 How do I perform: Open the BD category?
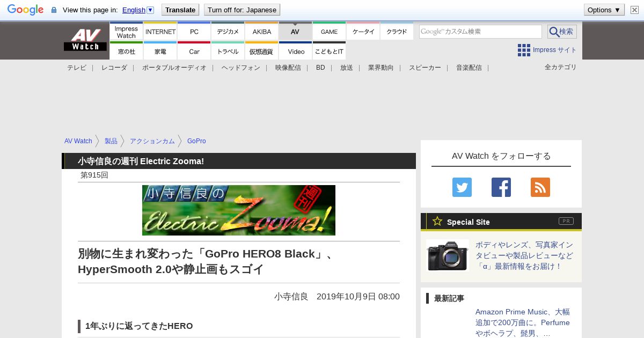(x=320, y=68)
